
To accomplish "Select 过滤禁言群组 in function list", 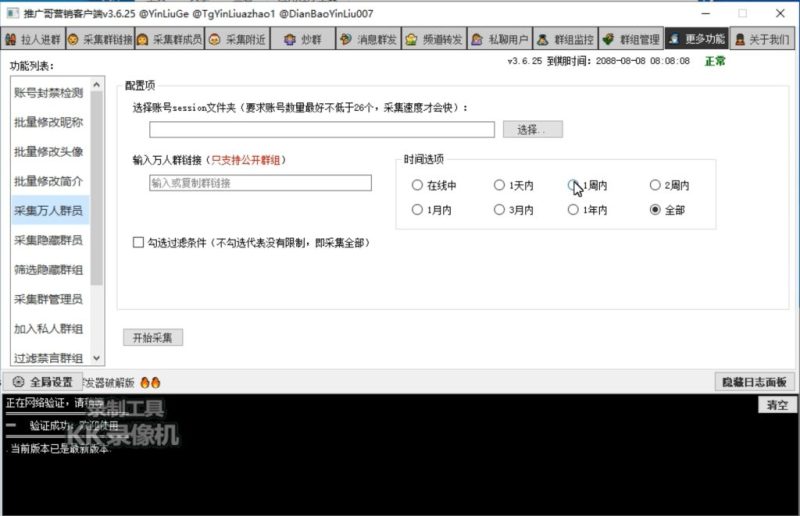I will [x=48, y=358].
